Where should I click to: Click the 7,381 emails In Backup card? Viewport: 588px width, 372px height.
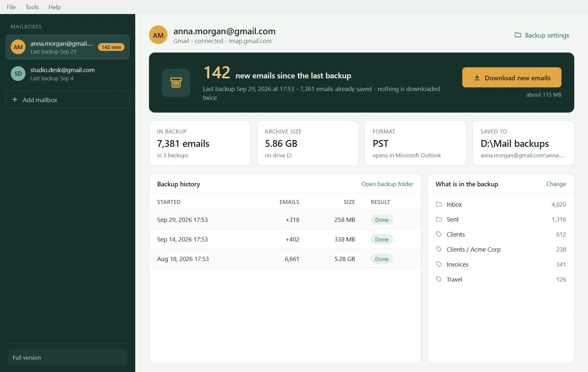[x=200, y=143]
